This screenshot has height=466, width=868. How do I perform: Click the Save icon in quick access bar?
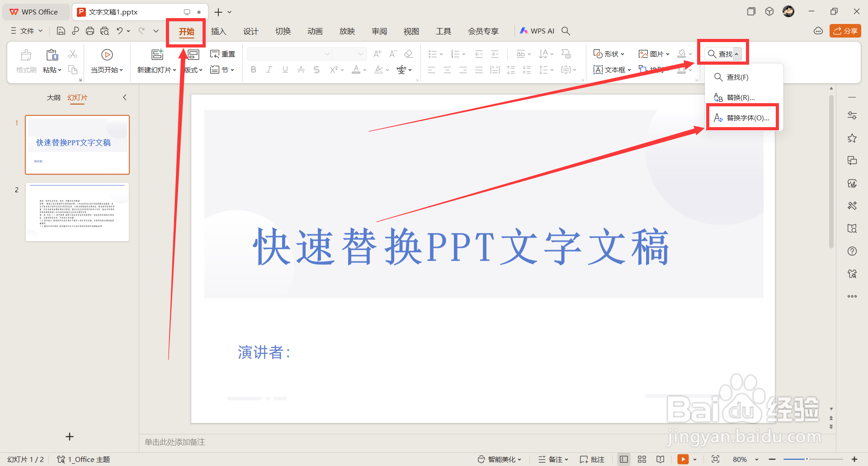pos(61,31)
